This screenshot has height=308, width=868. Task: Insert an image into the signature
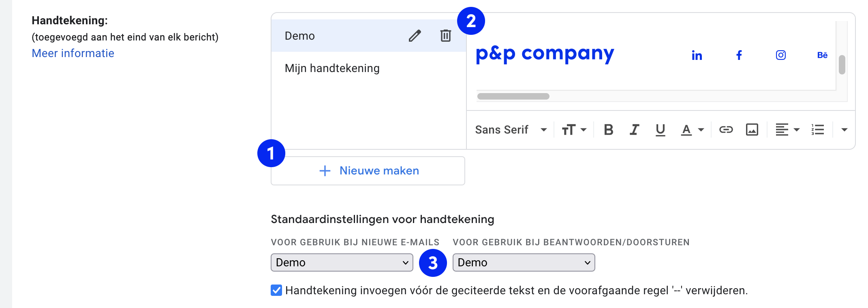(752, 130)
